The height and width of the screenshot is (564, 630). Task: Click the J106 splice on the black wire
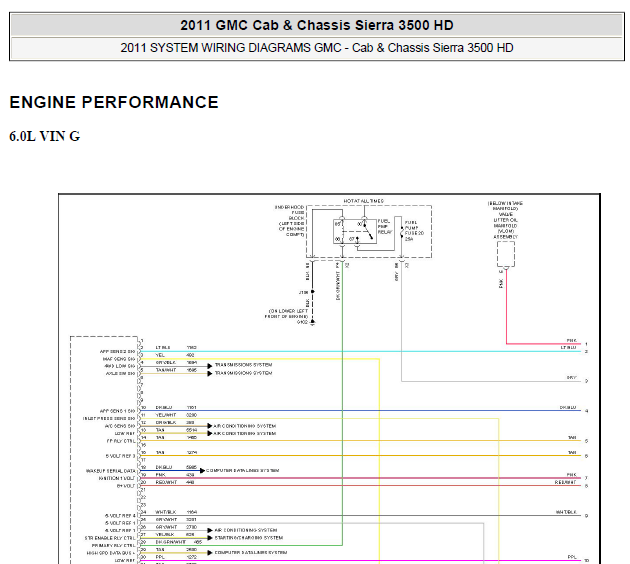(x=312, y=293)
